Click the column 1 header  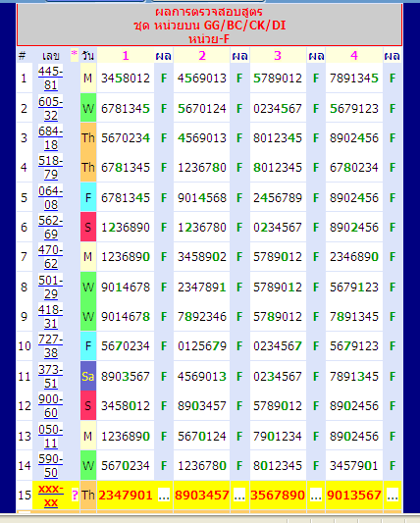[126, 55]
